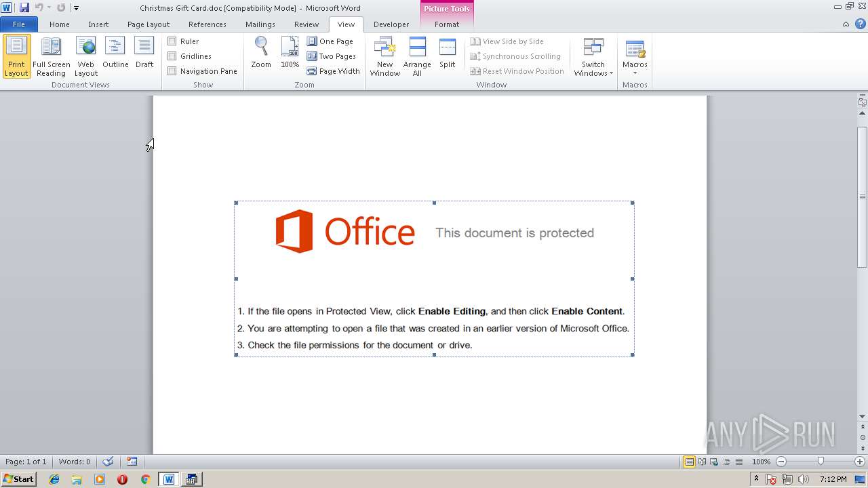Open Undo history dropdown arrow

49,8
